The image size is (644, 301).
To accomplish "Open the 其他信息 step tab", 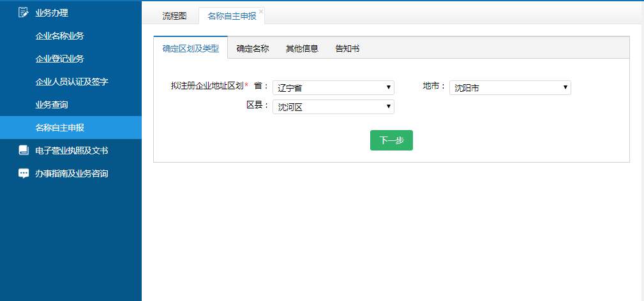I will pyautogui.click(x=302, y=48).
